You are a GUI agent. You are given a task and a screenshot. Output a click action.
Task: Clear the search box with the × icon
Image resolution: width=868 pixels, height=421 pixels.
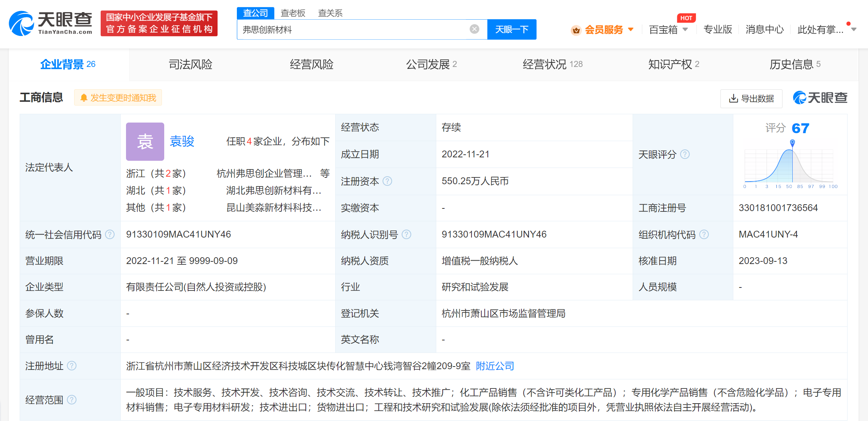pos(474,29)
